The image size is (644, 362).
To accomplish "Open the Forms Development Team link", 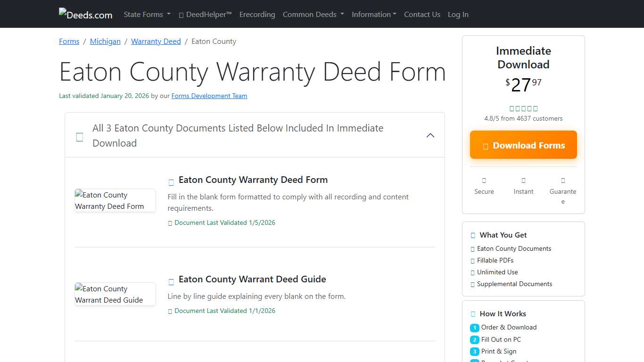I will click(x=209, y=96).
